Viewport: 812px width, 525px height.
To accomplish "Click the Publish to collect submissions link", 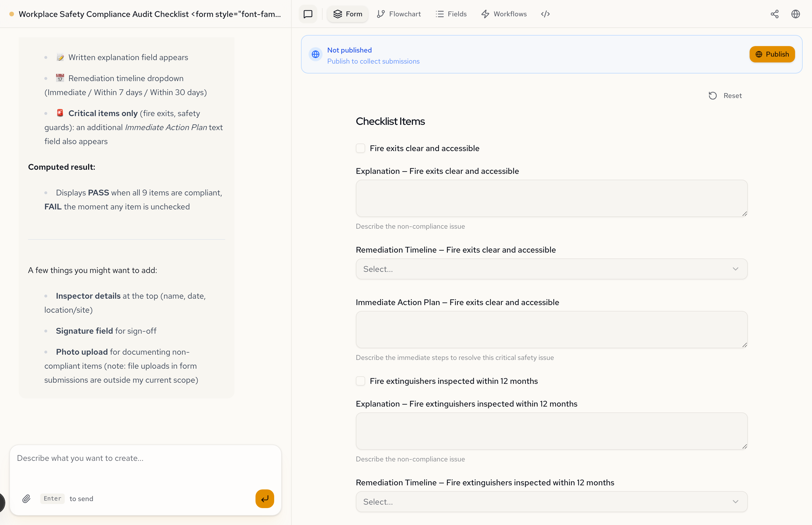I will [x=373, y=61].
